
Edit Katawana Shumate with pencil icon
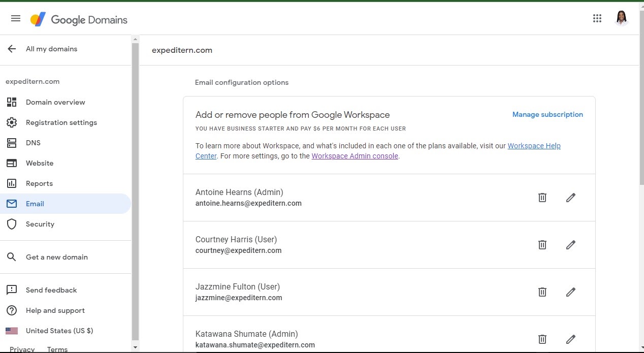coord(571,339)
